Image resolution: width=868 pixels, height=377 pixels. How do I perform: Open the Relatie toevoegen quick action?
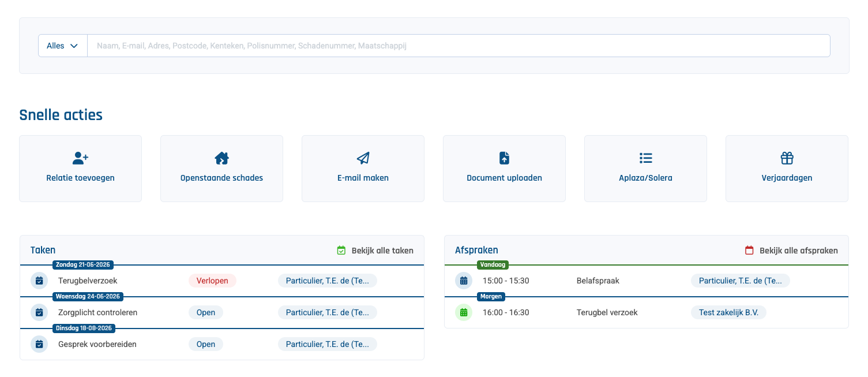point(81,169)
